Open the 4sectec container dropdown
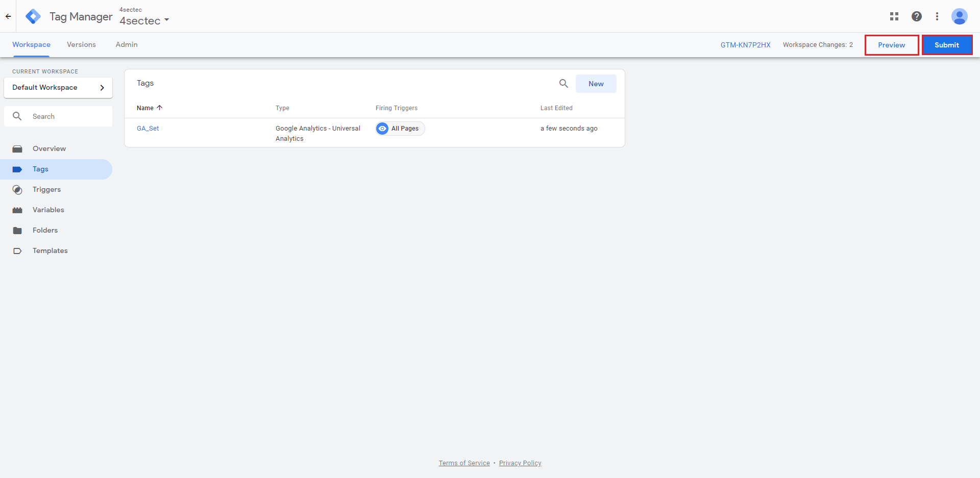980x478 pixels. coord(144,21)
